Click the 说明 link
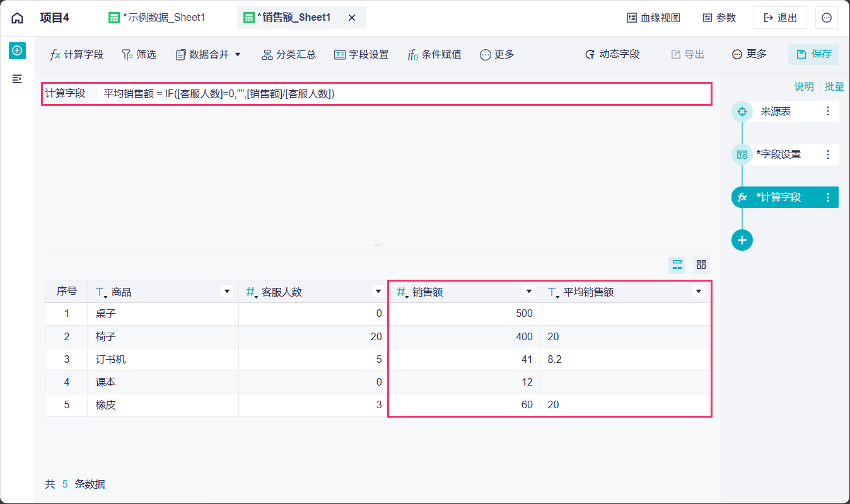This screenshot has width=850, height=504. click(804, 86)
